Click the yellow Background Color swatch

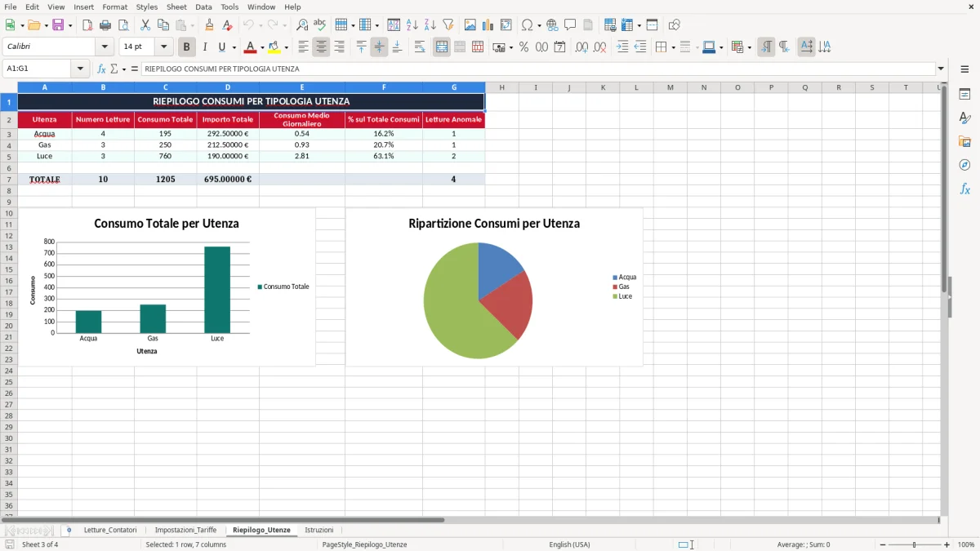(274, 47)
